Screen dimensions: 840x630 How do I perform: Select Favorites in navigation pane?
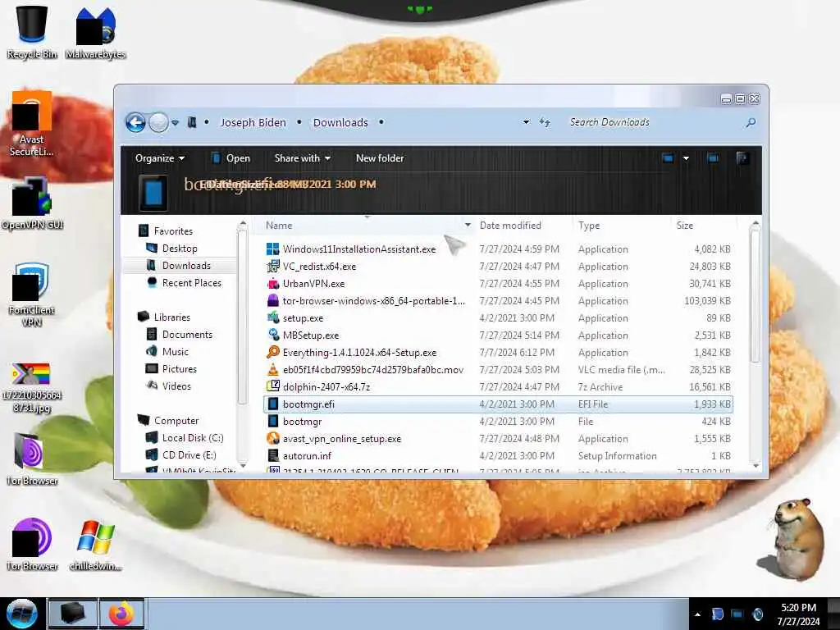[x=166, y=231]
